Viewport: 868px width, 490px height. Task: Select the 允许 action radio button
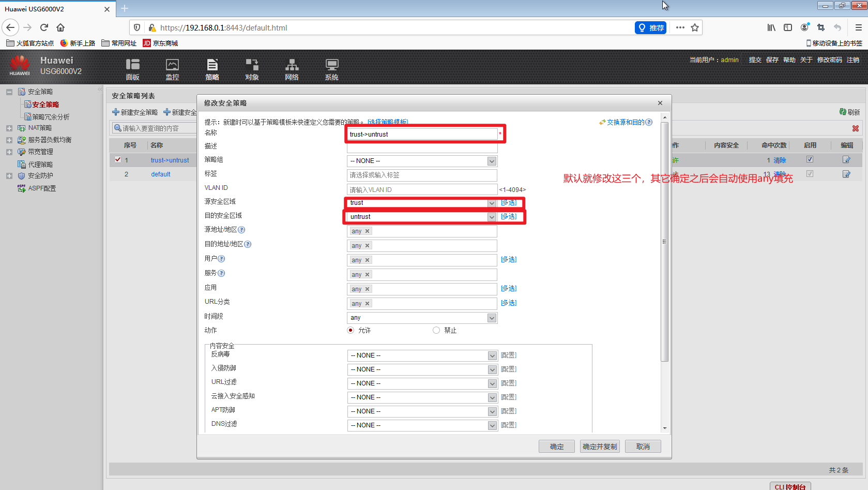point(351,330)
